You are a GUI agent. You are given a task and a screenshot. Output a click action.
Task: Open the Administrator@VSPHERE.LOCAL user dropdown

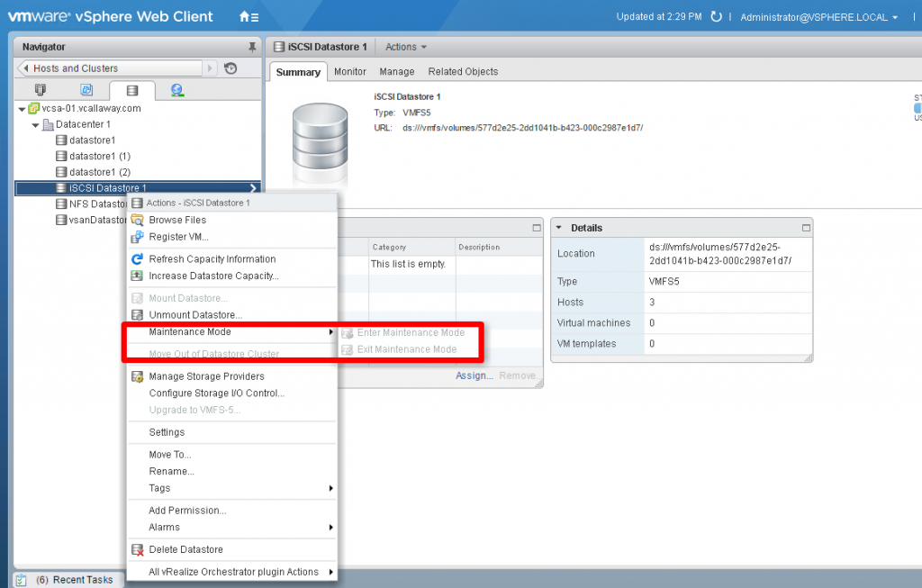click(x=818, y=17)
